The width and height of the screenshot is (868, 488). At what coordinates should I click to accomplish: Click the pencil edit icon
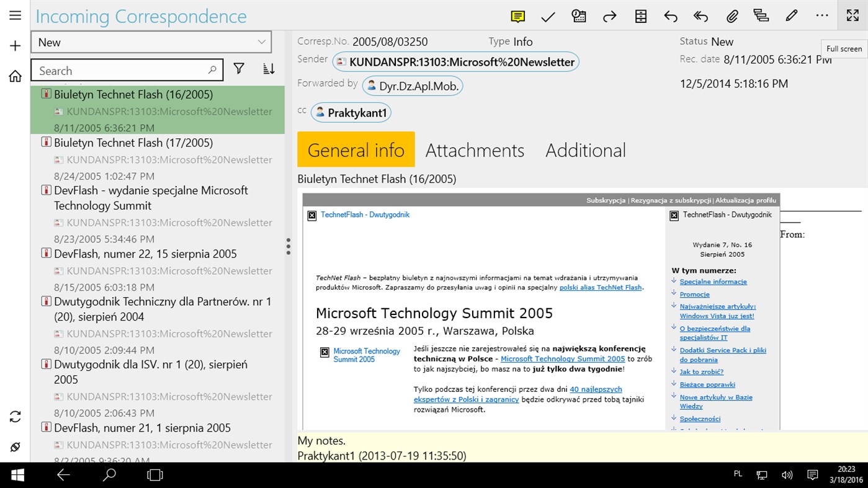tap(792, 17)
